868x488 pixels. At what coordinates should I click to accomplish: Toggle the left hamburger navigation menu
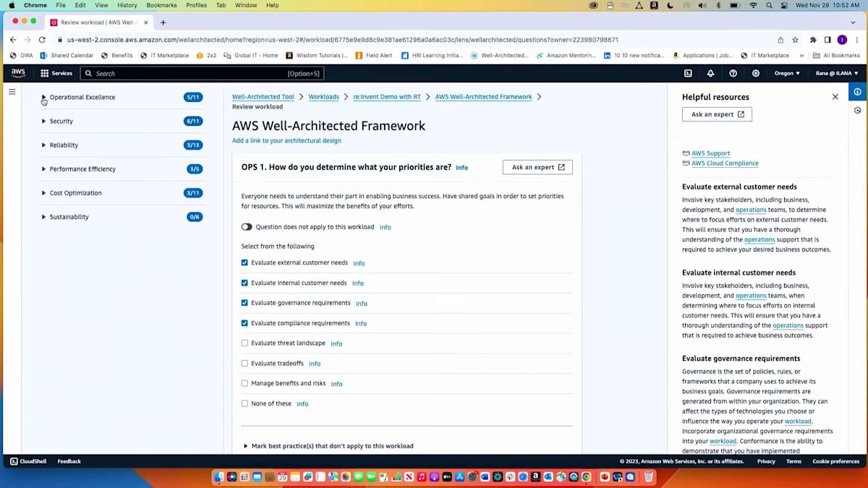[12, 92]
